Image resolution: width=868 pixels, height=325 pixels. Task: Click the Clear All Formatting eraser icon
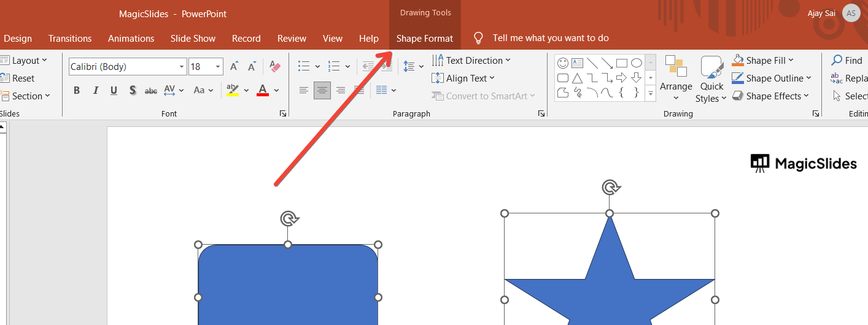(x=274, y=67)
